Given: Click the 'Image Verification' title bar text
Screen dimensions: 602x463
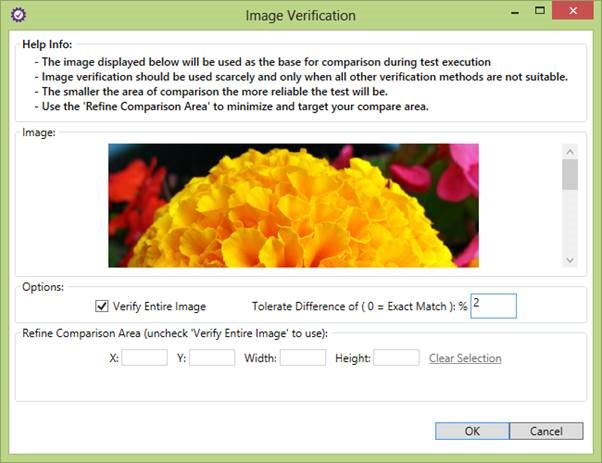Looking at the screenshot, I should 300,16.
